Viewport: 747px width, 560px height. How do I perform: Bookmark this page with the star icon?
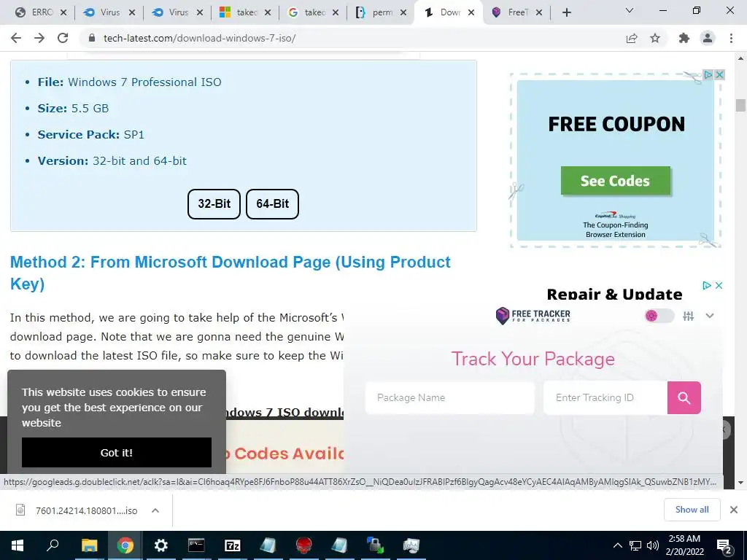[655, 38]
